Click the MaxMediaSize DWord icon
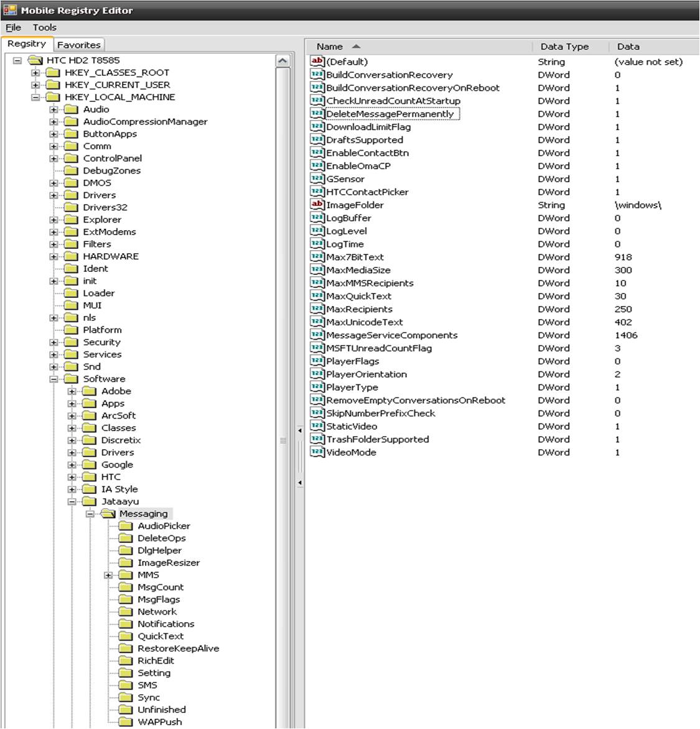Image resolution: width=700 pixels, height=729 pixels. 317,270
